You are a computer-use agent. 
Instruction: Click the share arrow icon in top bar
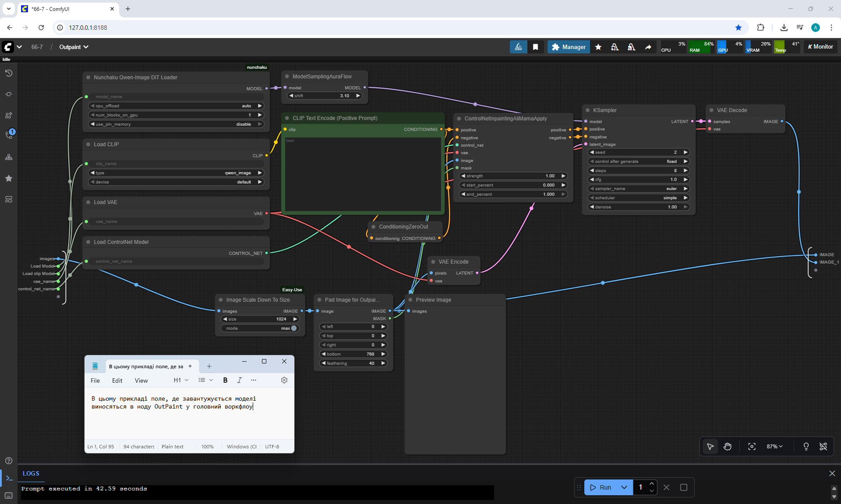tap(648, 47)
